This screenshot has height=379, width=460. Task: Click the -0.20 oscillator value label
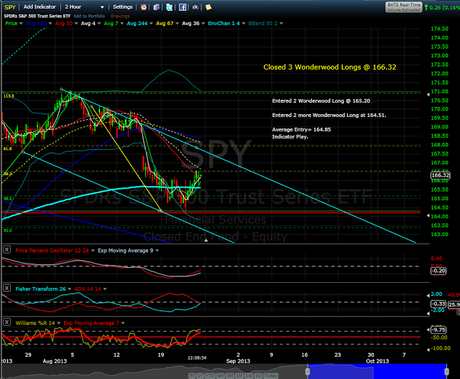click(x=438, y=271)
